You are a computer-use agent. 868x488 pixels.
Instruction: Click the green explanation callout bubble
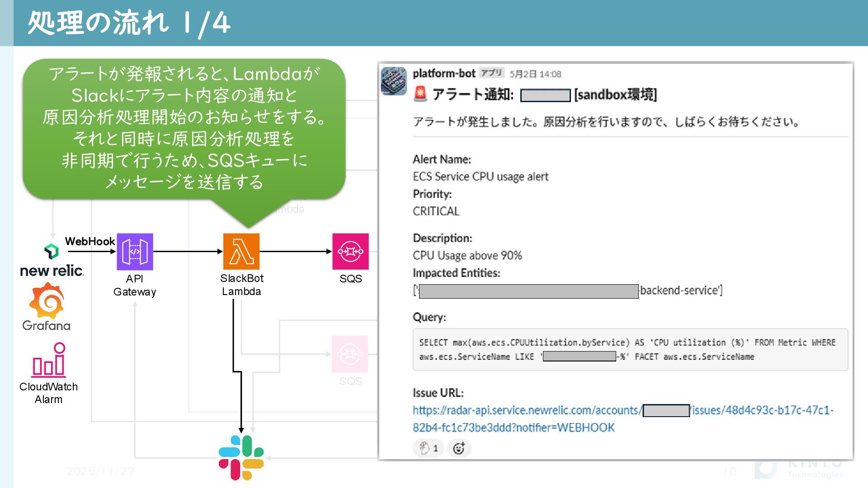click(184, 128)
